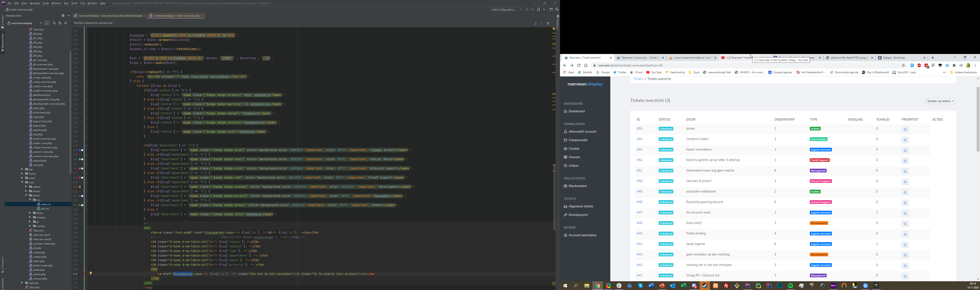
Task: Open Remote Host panel settings gear
Action: (x=63, y=16)
